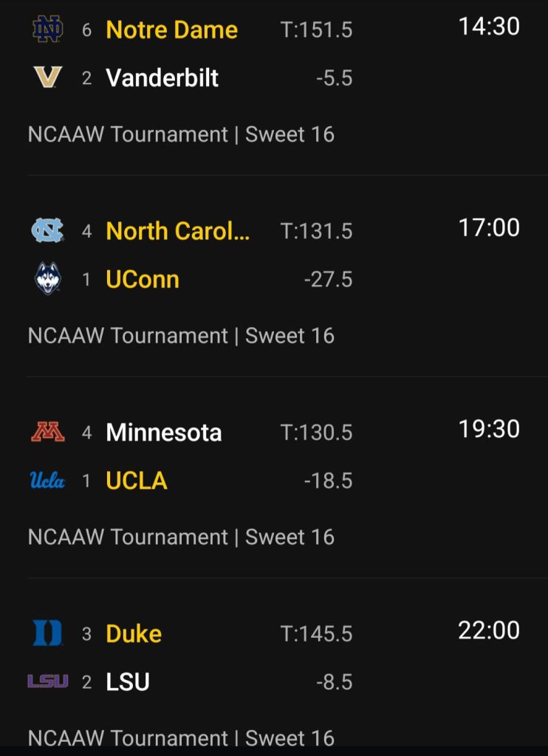Image resolution: width=548 pixels, height=756 pixels.
Task: Tap the LSU team logo
Action: (x=48, y=681)
